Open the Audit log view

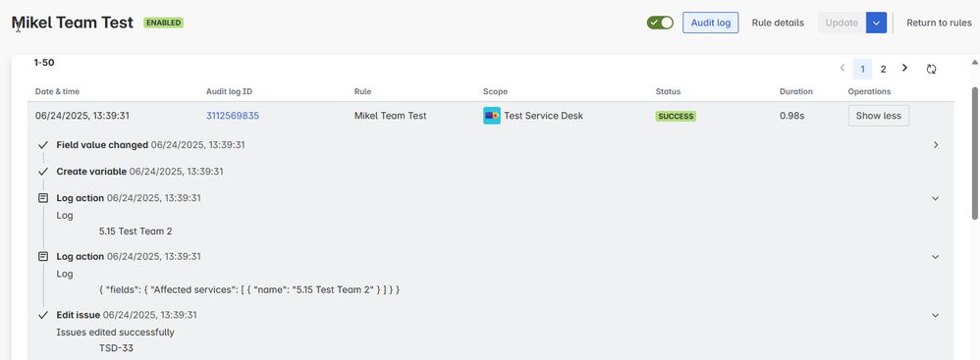(x=711, y=23)
